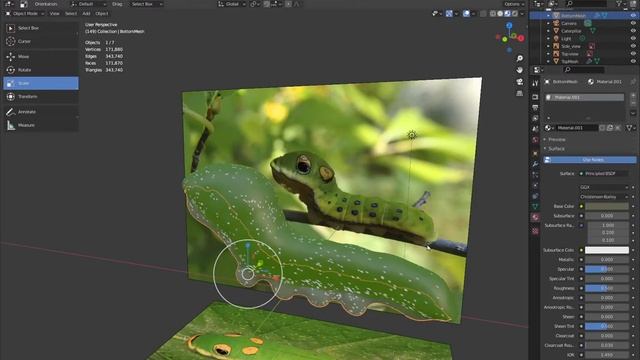Viewport: 640px width, 360px height.
Task: Adjust the Roughness slider
Action: (x=607, y=288)
